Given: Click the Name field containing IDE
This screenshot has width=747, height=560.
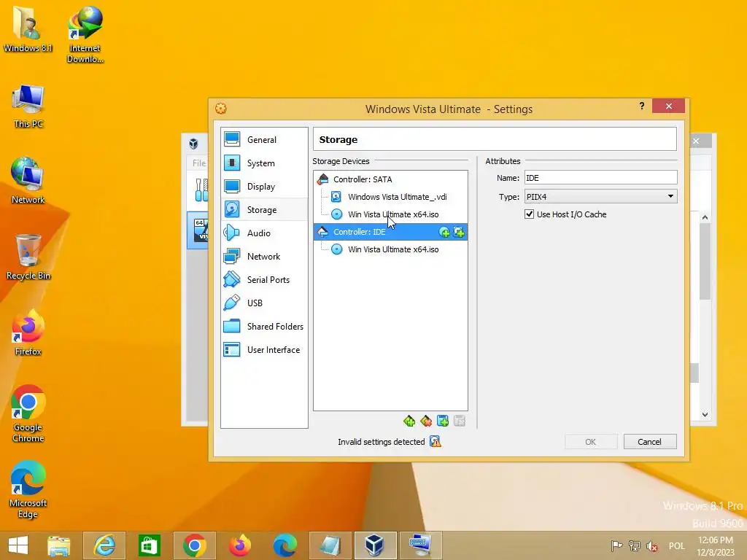Looking at the screenshot, I should (x=601, y=178).
